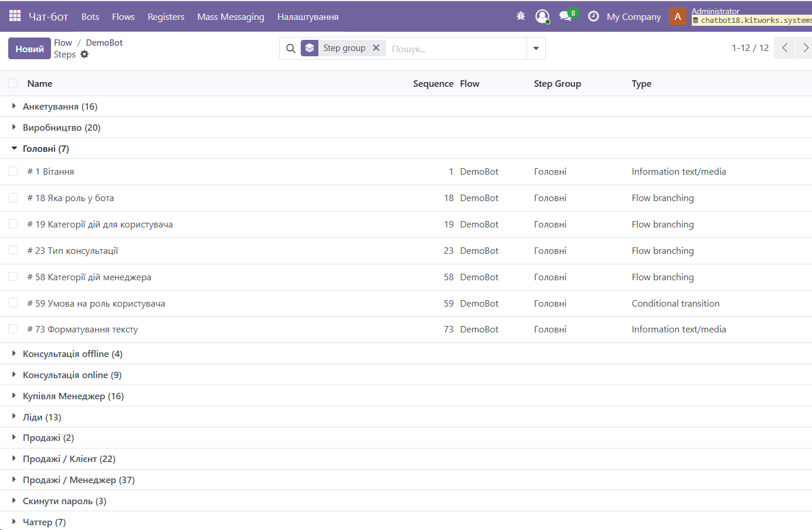Open the apps grid home menu

(x=15, y=16)
